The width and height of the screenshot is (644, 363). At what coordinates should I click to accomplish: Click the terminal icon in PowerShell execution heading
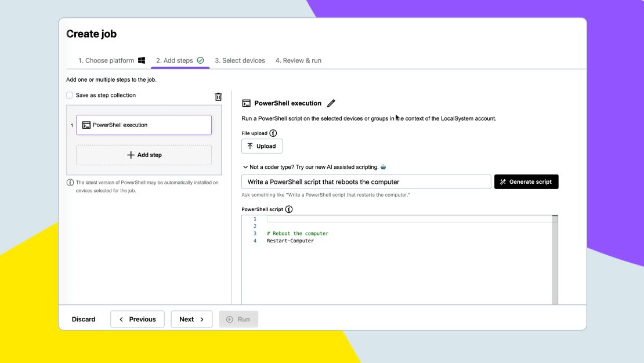(x=246, y=103)
